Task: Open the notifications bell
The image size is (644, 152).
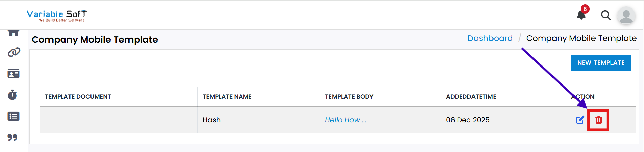Action: click(x=582, y=15)
